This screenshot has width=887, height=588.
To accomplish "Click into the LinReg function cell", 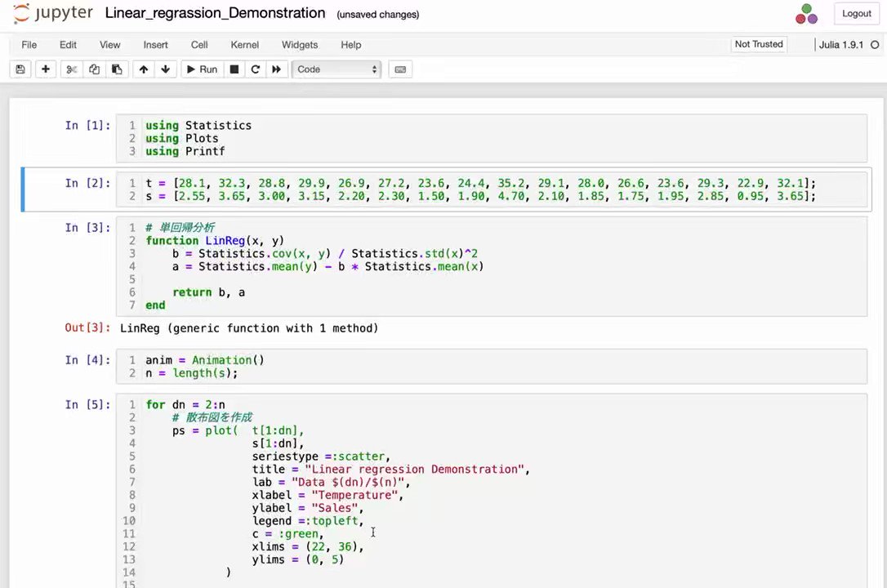I will click(491, 266).
